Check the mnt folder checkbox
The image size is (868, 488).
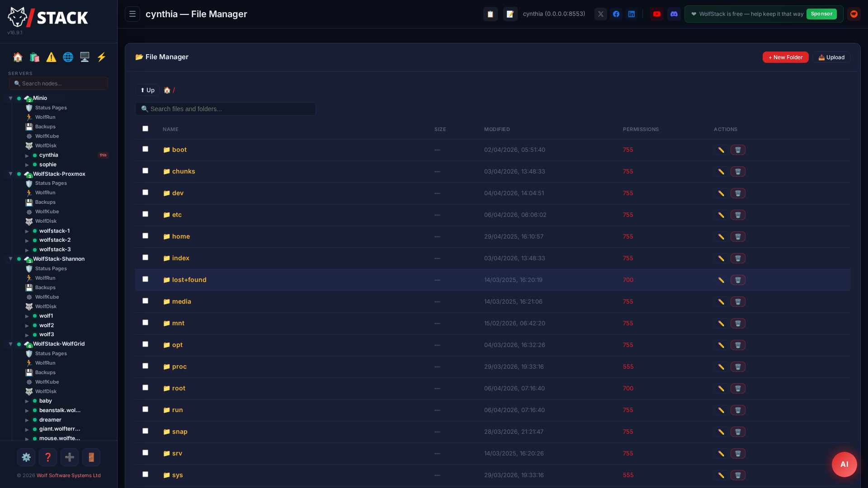(x=145, y=323)
